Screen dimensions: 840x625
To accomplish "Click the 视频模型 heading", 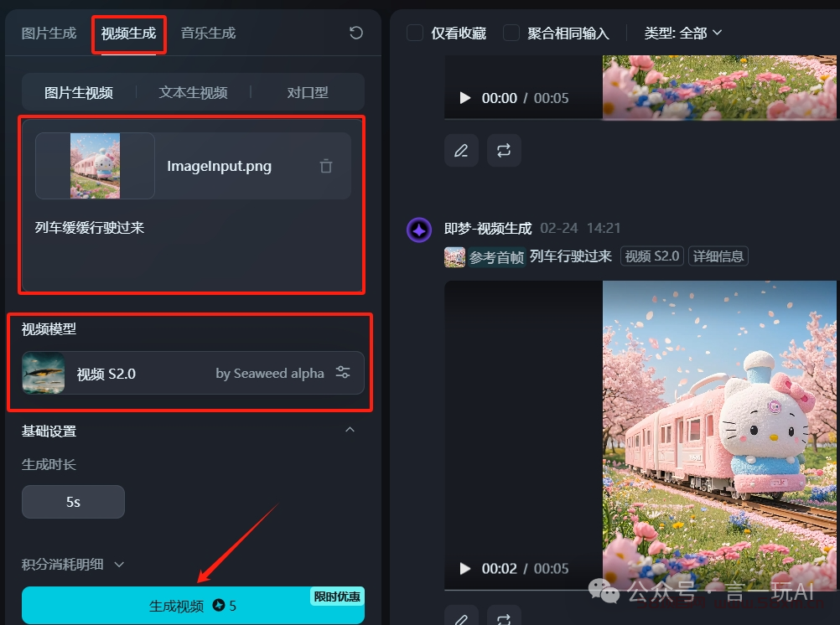I will pyautogui.click(x=49, y=328).
